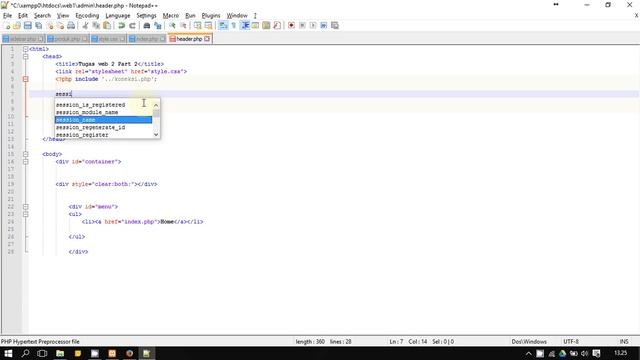
Task: Collapse the html fold on line 1
Action: pos(25,49)
